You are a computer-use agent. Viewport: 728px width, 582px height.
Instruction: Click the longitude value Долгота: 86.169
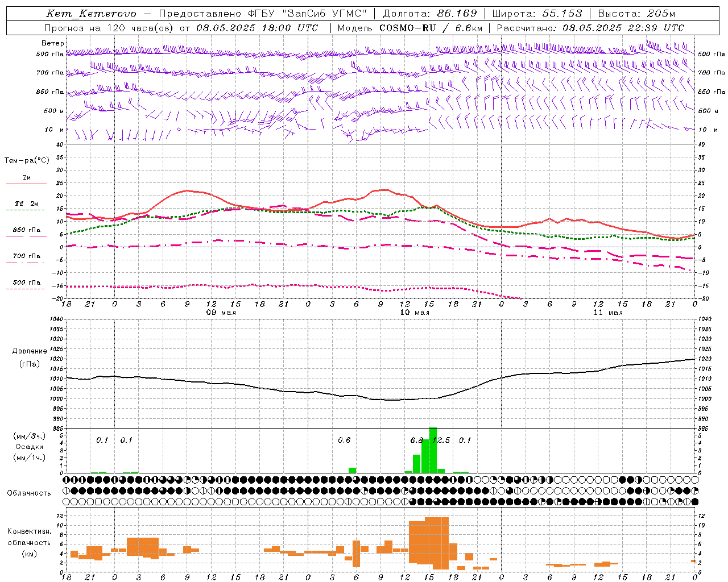(430, 14)
